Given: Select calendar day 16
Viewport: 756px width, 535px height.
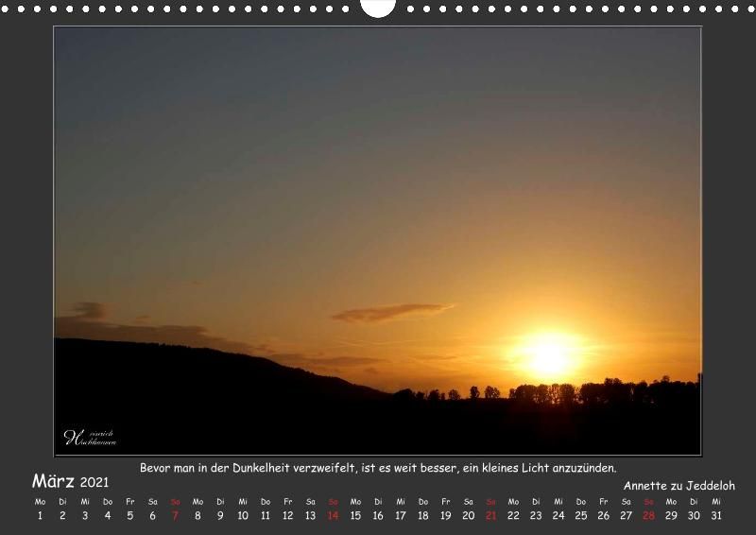Looking at the screenshot, I should click(378, 516).
